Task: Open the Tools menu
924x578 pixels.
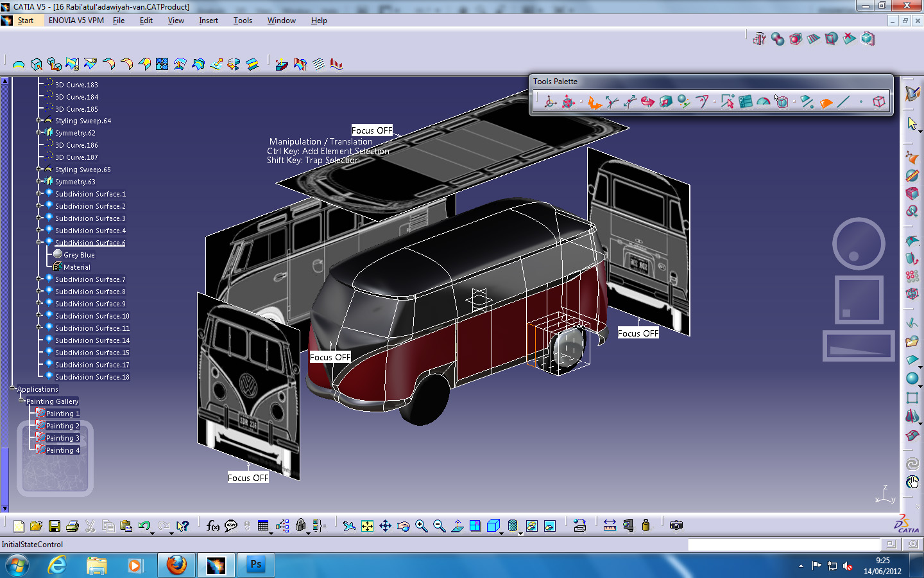Action: coord(243,20)
